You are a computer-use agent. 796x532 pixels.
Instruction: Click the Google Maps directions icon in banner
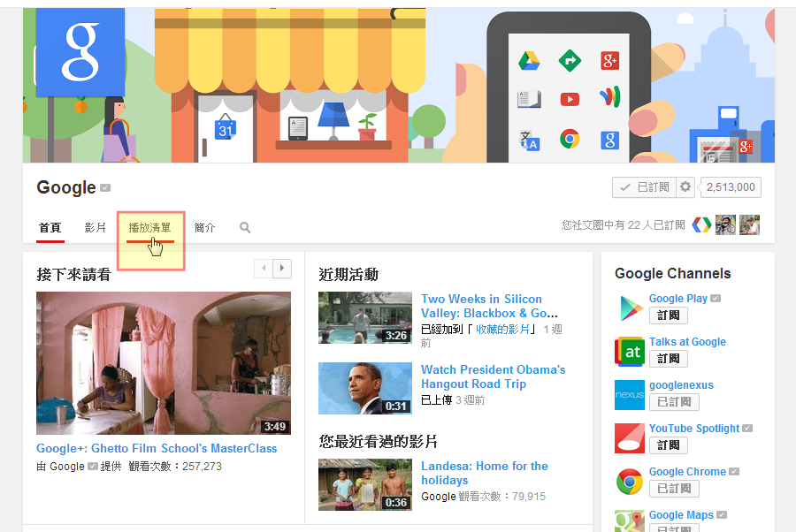pos(570,61)
